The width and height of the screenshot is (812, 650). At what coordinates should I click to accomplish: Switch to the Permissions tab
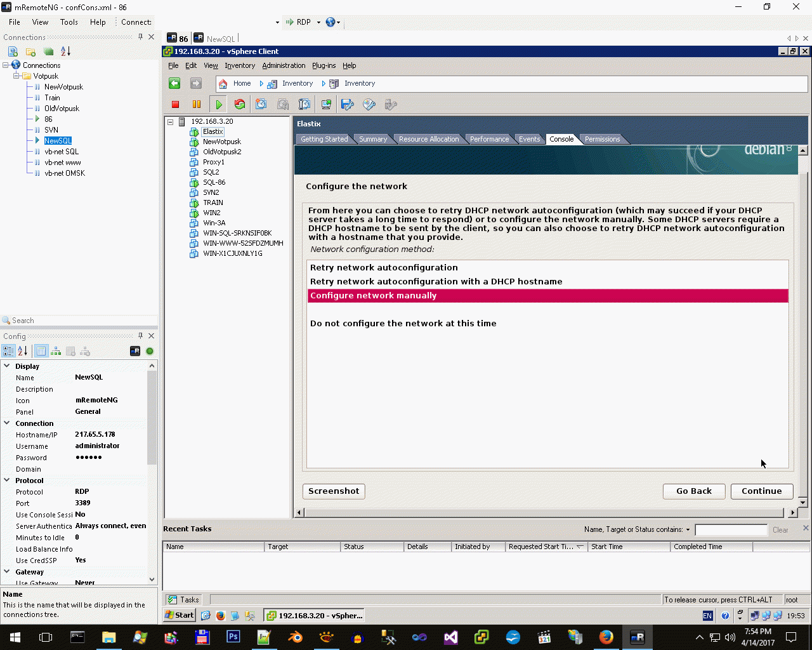pos(602,139)
